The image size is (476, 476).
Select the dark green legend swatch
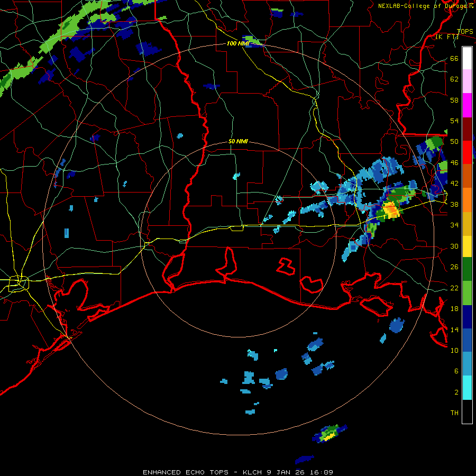467,269
